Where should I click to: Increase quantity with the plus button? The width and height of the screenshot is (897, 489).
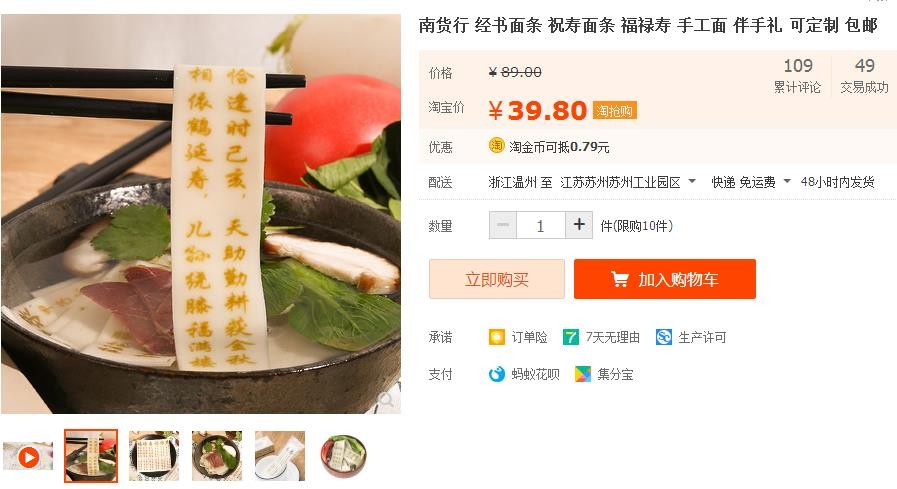pyautogui.click(x=579, y=225)
